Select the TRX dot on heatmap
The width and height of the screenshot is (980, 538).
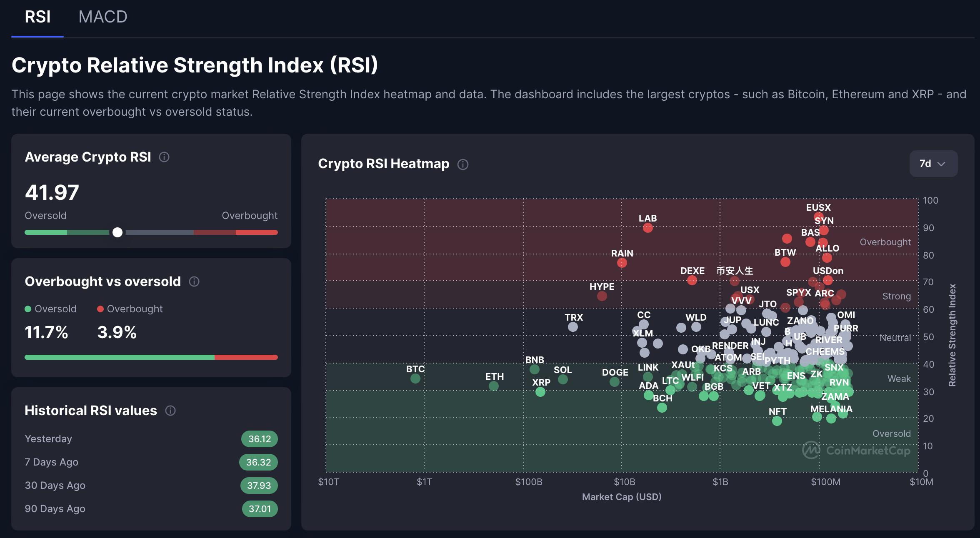point(573,327)
